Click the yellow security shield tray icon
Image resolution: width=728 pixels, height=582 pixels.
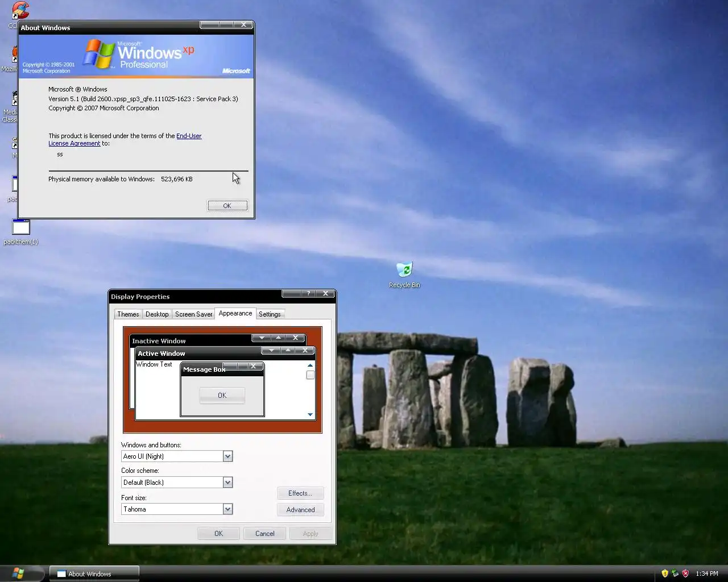[x=664, y=573]
